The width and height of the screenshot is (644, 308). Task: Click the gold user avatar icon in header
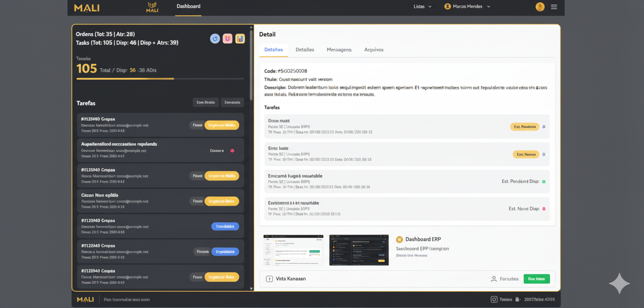tap(540, 7)
